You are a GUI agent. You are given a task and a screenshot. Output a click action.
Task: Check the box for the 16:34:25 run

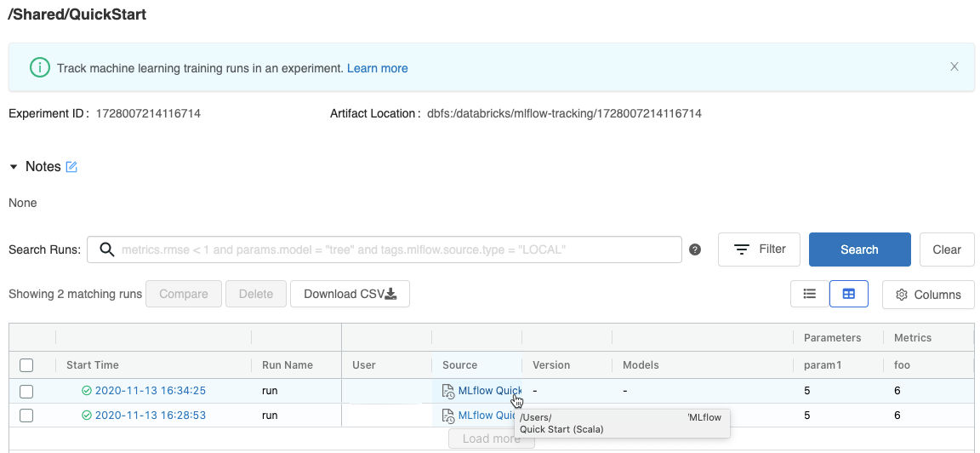26,391
